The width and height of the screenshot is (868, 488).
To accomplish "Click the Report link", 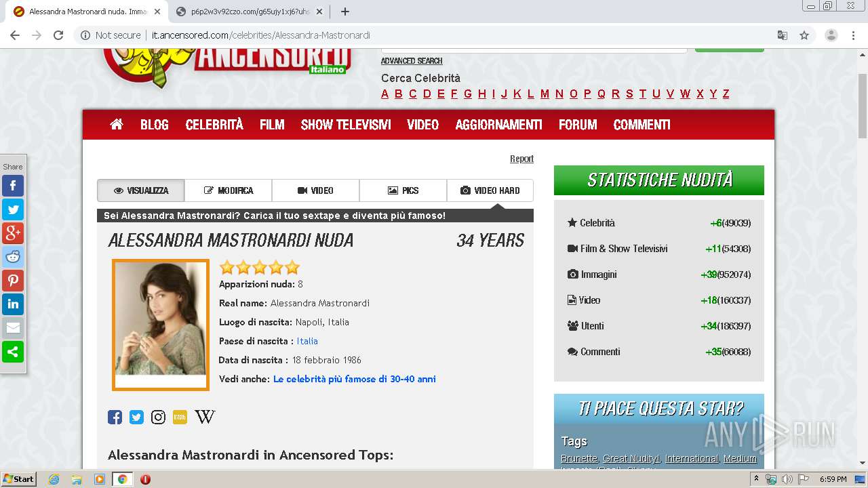I will tap(521, 159).
